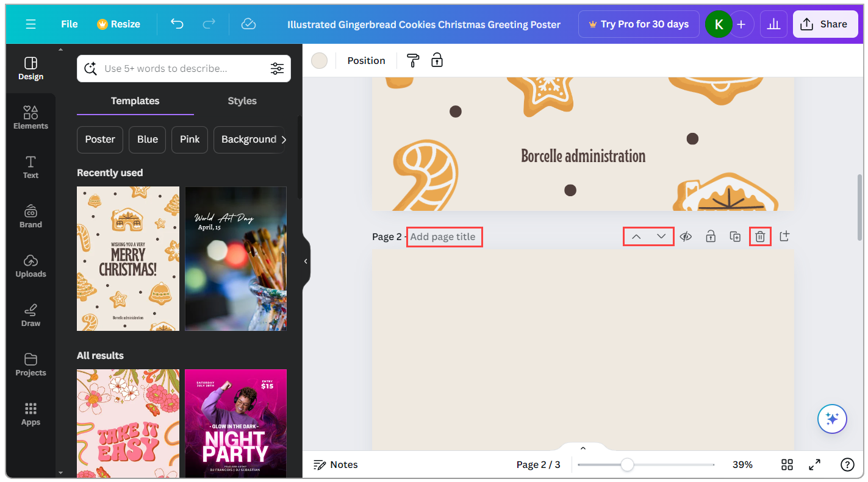This screenshot has height=482, width=868.
Task: Select the Draw tool in sidebar
Action: click(30, 314)
